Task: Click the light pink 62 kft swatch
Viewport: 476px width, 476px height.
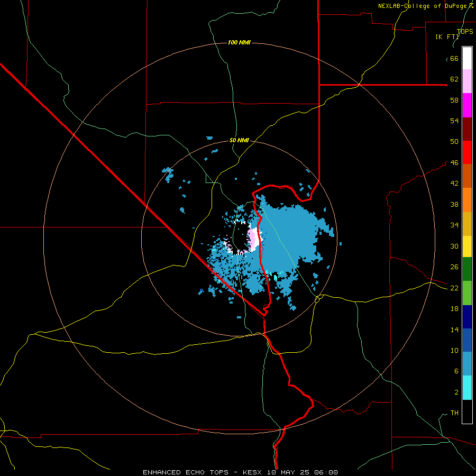Action: [467, 81]
